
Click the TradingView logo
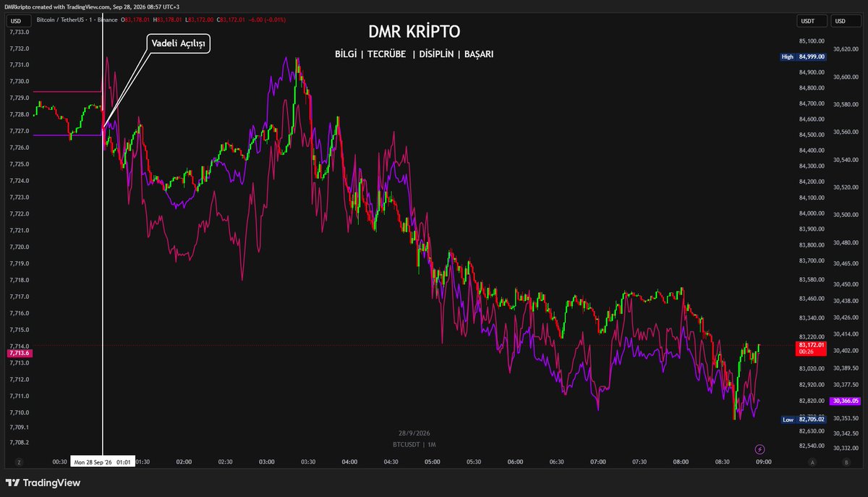click(43, 483)
